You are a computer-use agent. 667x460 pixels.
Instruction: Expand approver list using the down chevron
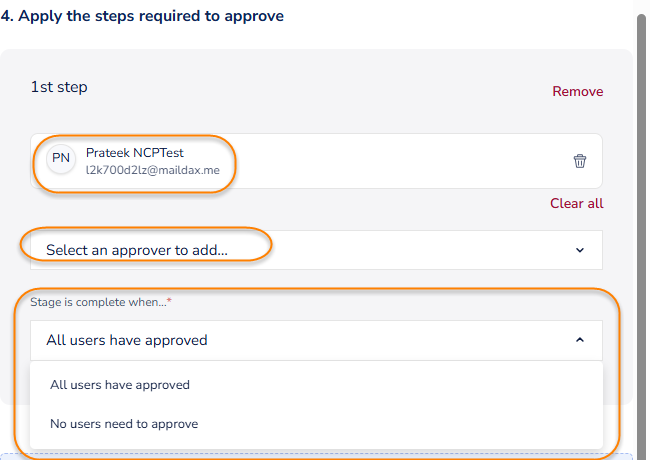pos(580,250)
